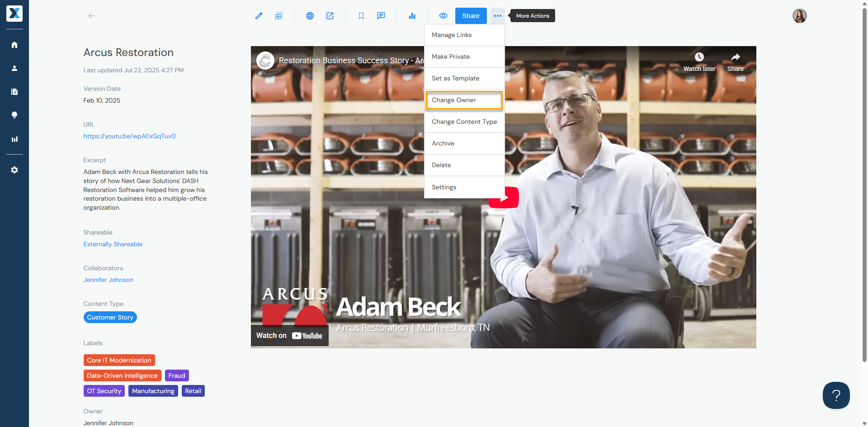Image resolution: width=868 pixels, height=427 pixels.
Task: Click the Manufacturing label tag
Action: click(153, 391)
